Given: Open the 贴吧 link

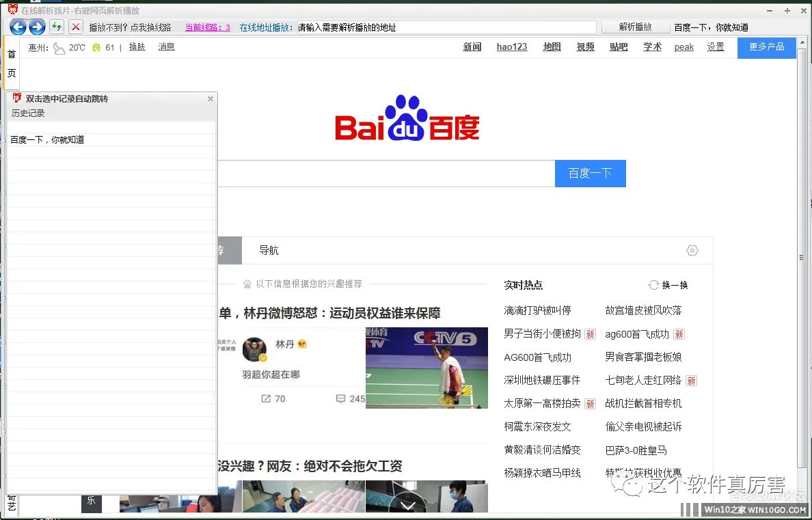Looking at the screenshot, I should (619, 47).
